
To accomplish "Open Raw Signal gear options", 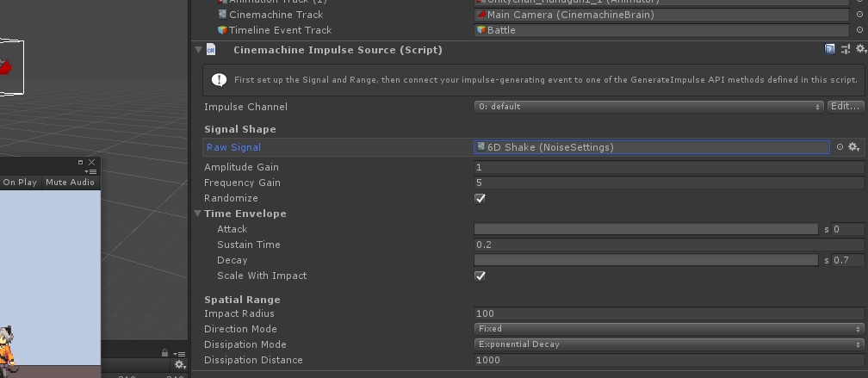I will (853, 146).
